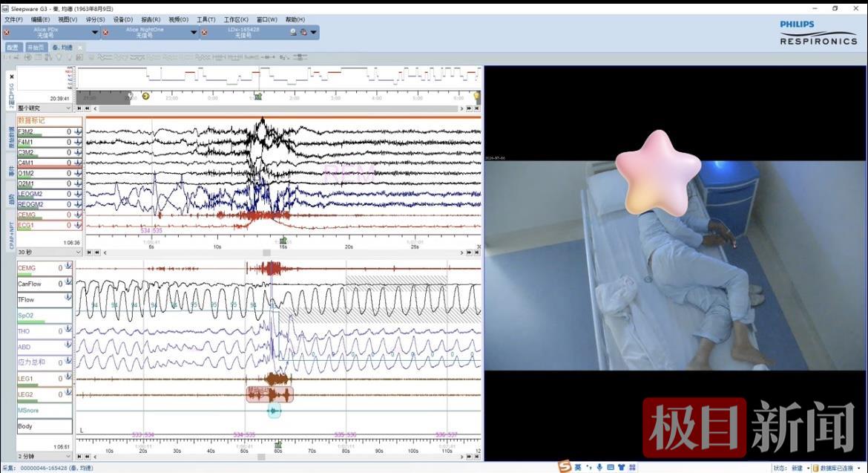Open the 评分(S) menu
This screenshot has height=473, width=868.
pos(95,19)
